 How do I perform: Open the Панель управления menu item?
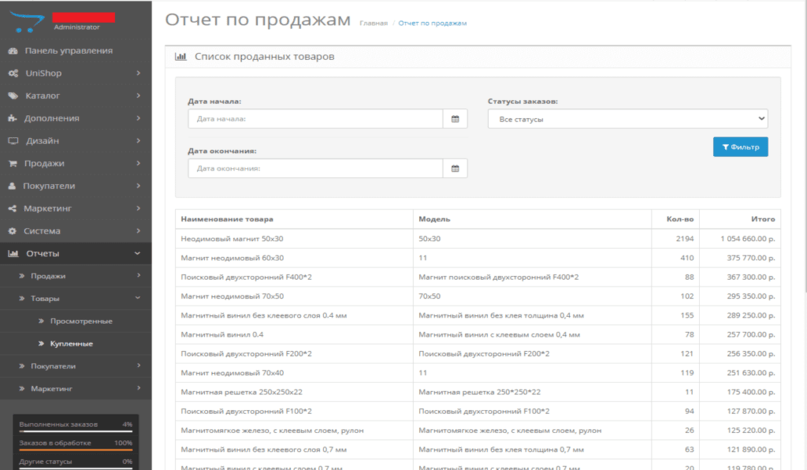click(x=76, y=50)
